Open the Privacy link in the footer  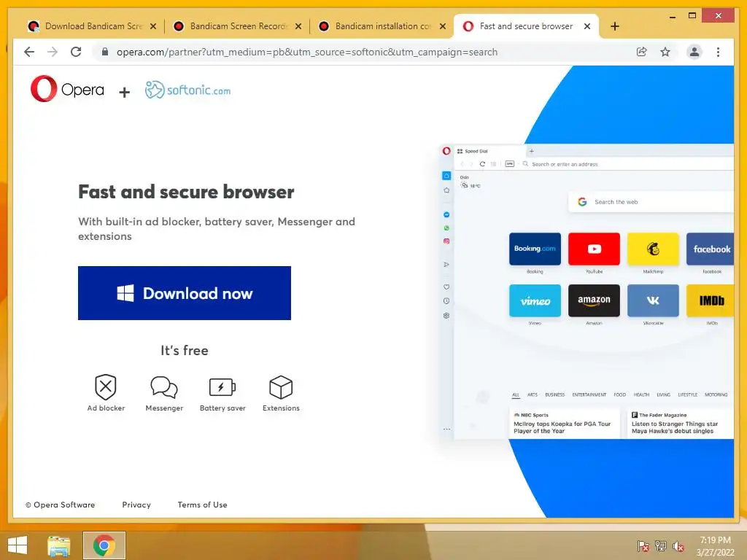[x=136, y=505]
